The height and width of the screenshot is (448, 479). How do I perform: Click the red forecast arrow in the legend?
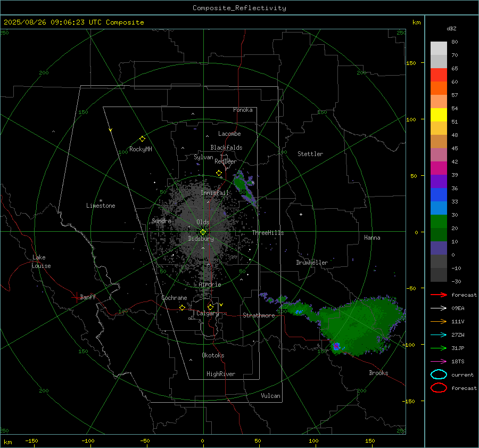tap(439, 295)
